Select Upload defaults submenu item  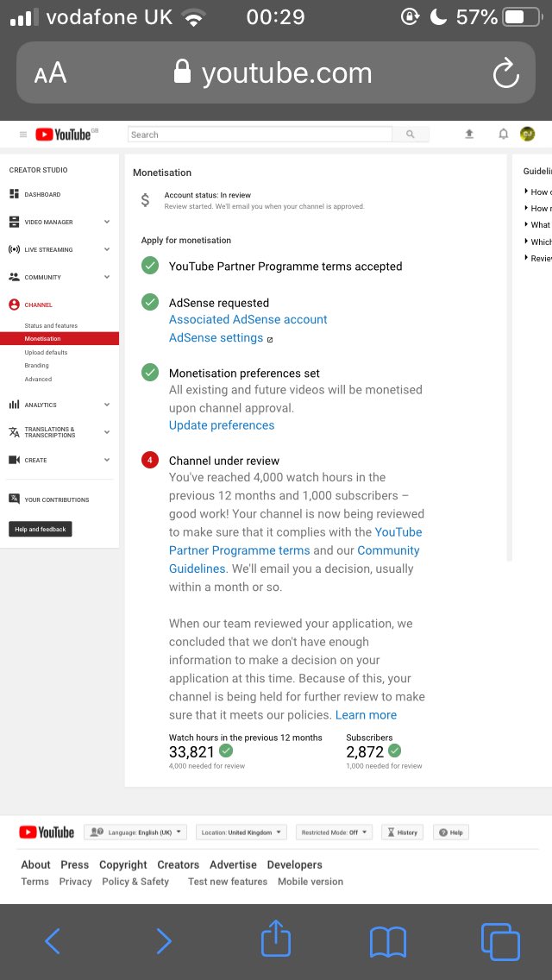coord(47,353)
